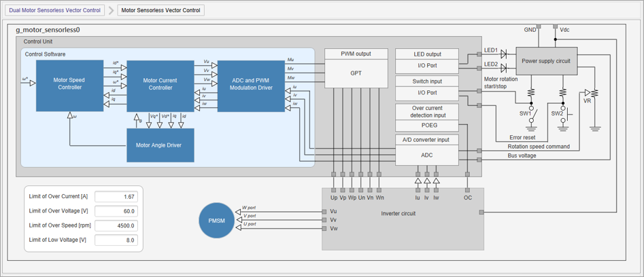
Task: Click the LED1 diode symbol
Action: coord(504,54)
